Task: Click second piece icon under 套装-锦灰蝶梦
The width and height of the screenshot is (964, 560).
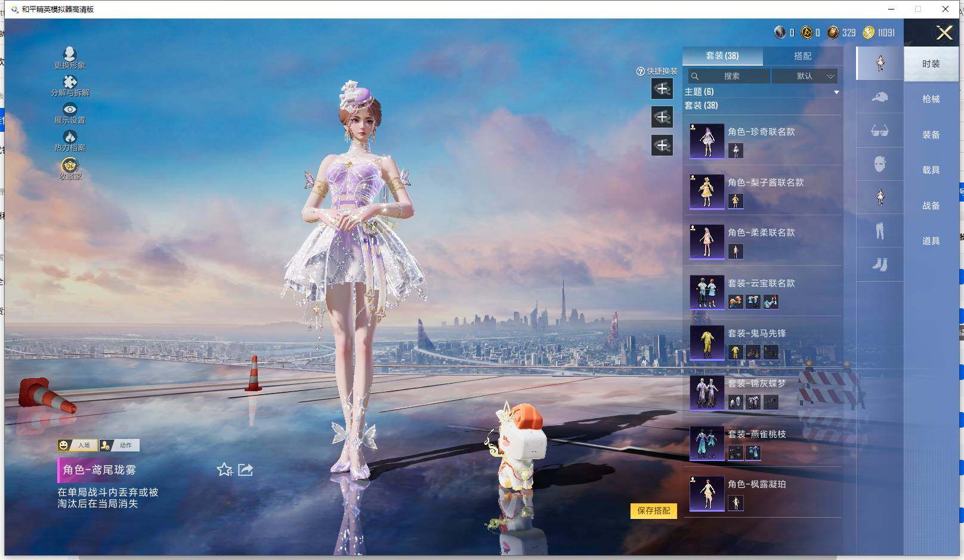Action: 753,403
